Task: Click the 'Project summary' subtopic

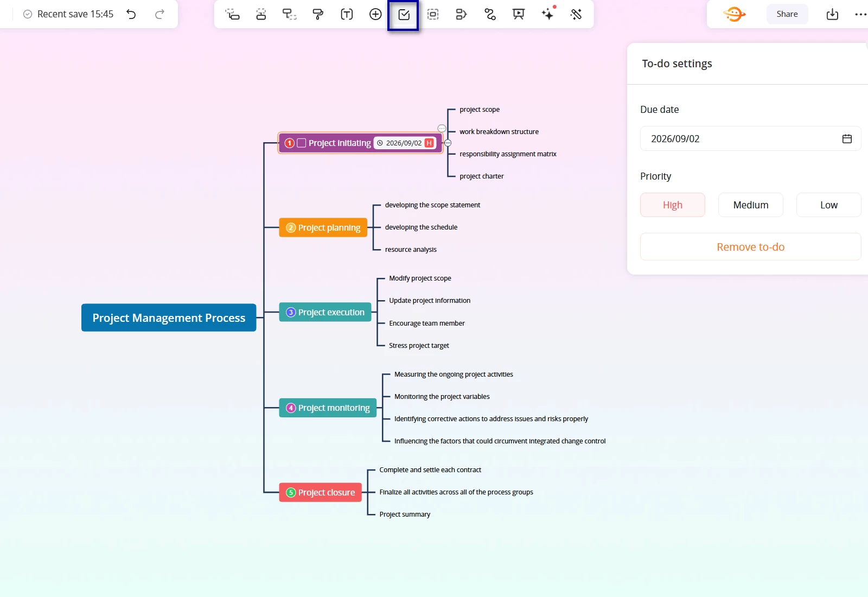Action: (x=405, y=515)
